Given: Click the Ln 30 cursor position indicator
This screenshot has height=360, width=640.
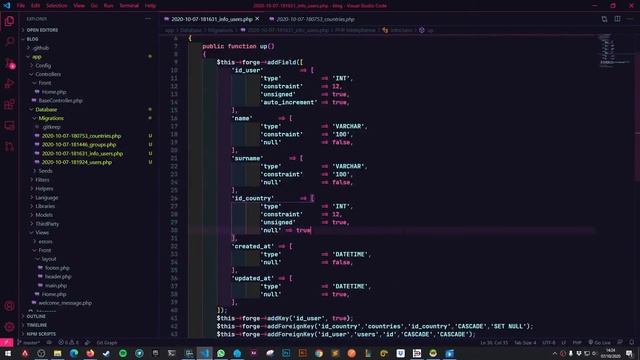Looking at the screenshot, I should (494, 342).
